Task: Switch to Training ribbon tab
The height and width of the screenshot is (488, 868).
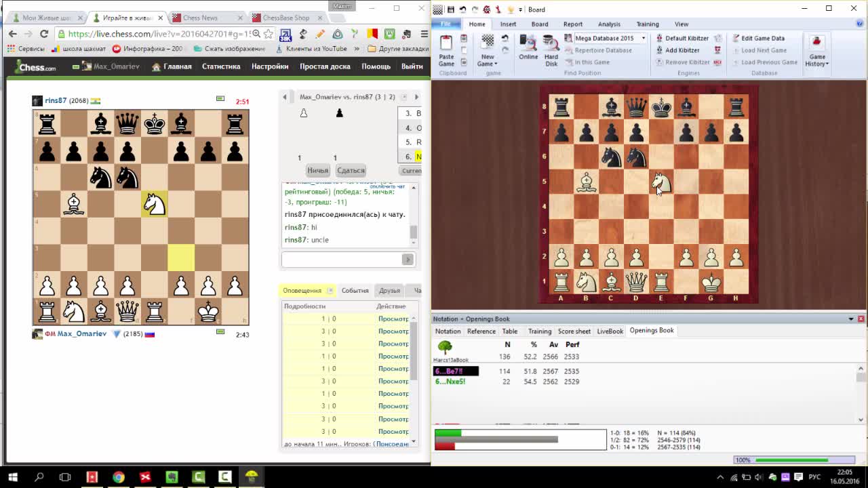Action: point(647,24)
